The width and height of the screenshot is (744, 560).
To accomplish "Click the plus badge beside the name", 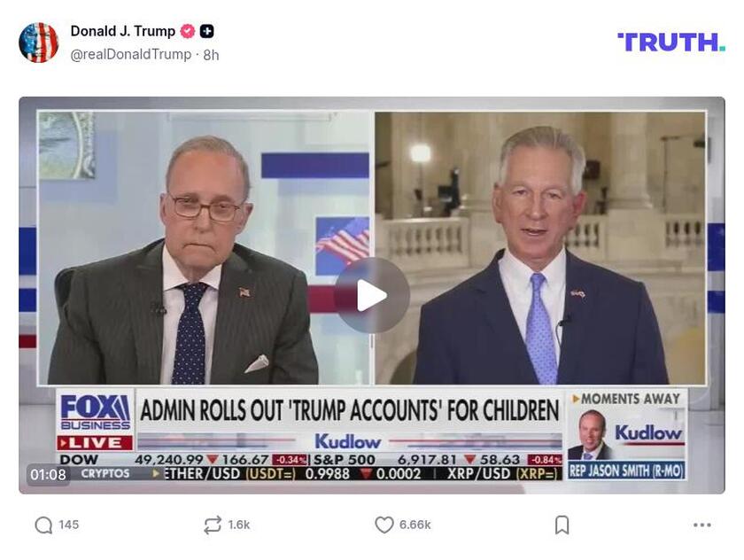I will click(206, 31).
